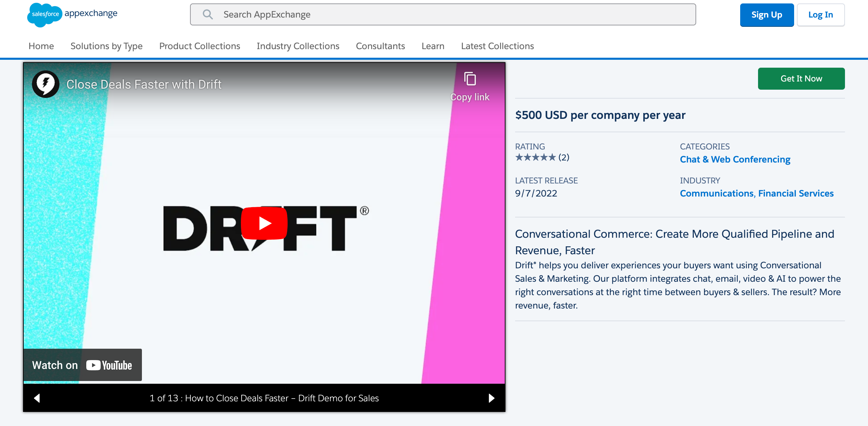The height and width of the screenshot is (426, 868).
Task: Open video title Close Deals Faster with Drift
Action: point(144,85)
